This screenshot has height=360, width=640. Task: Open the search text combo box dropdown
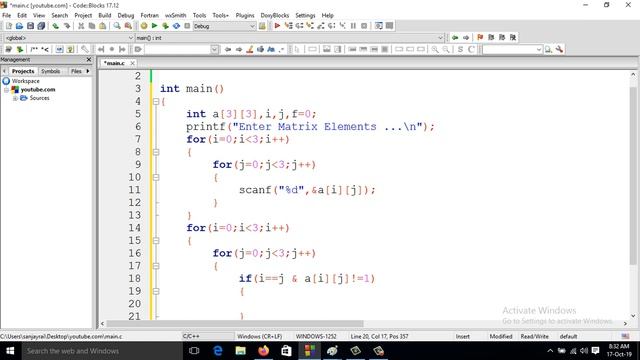pyautogui.click(x=214, y=49)
